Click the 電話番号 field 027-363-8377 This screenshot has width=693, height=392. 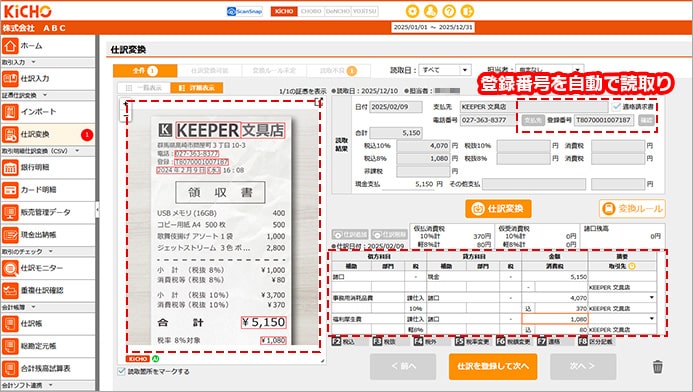pos(488,120)
